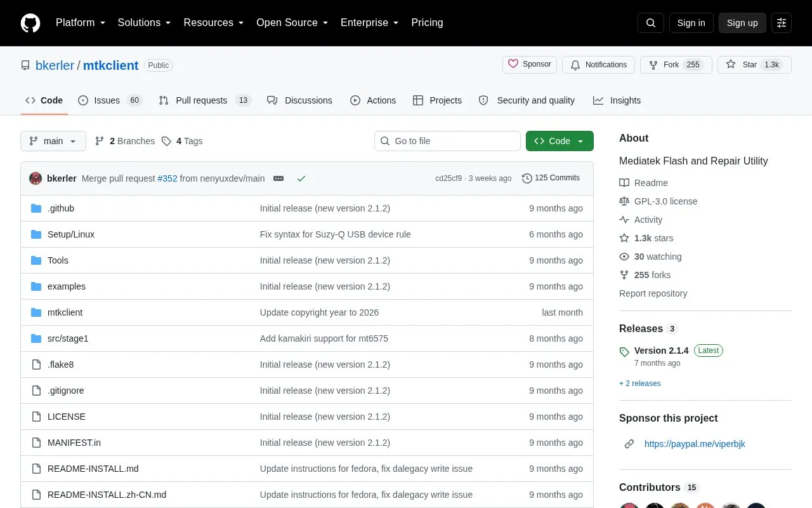Open the Projects tab
The image size is (812, 508).
(437, 100)
